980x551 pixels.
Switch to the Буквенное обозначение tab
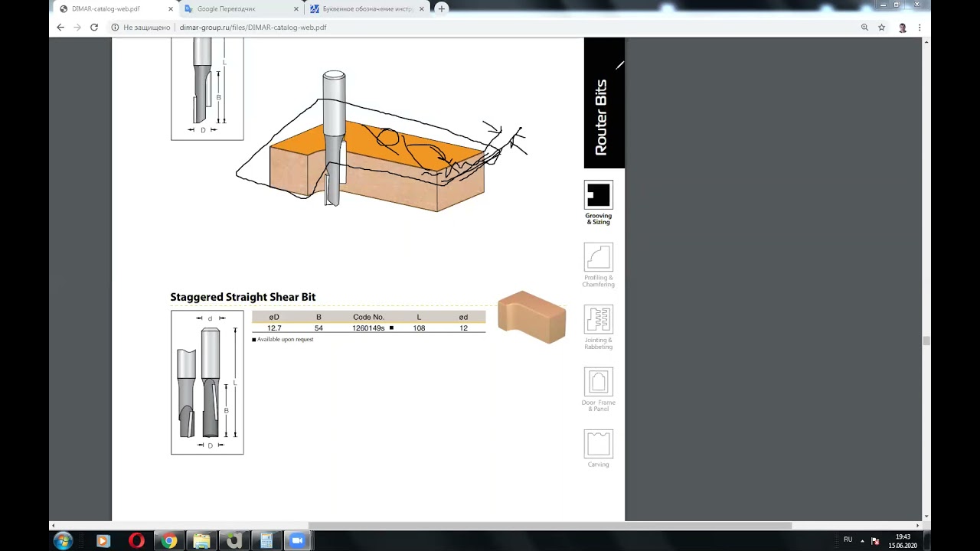367,9
